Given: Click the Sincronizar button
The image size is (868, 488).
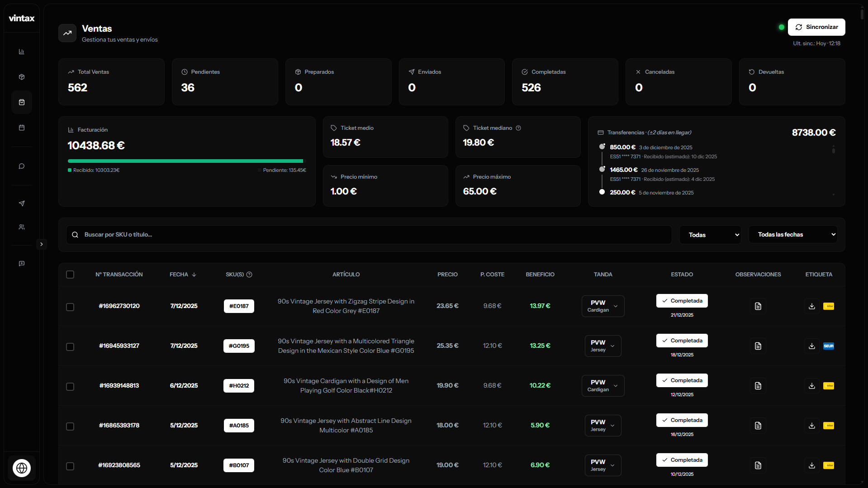Looking at the screenshot, I should [x=816, y=27].
